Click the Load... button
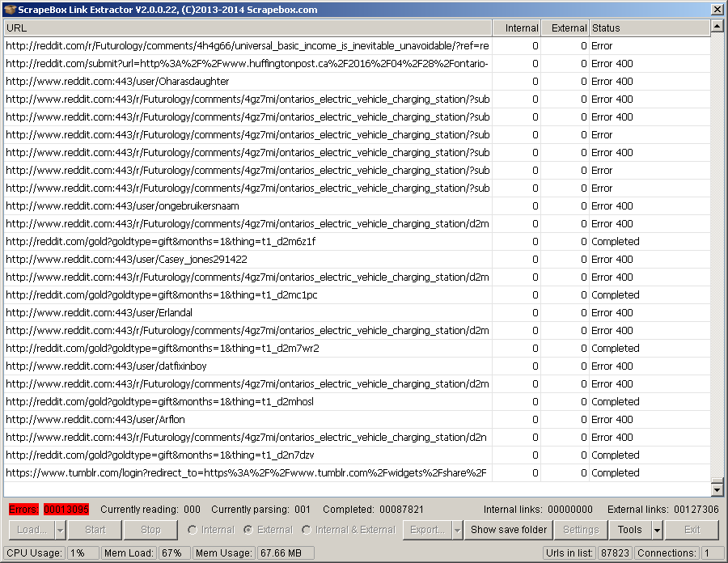 tap(32, 530)
